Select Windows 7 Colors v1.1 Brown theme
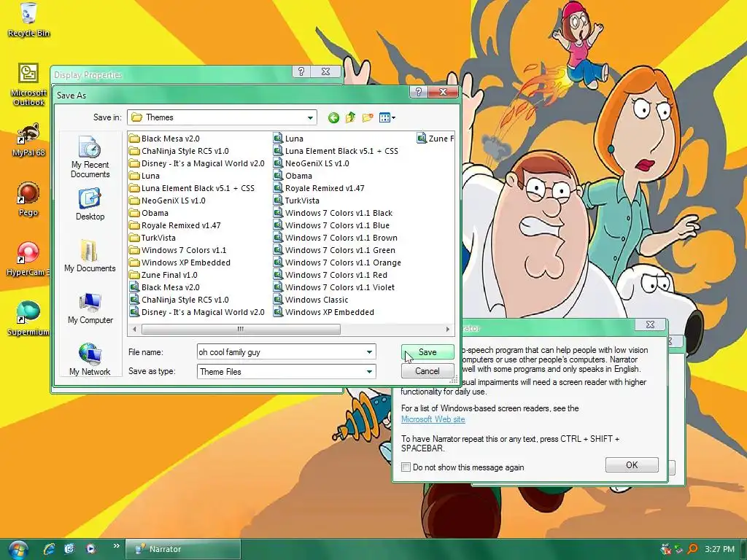This screenshot has width=747, height=560. click(336, 238)
